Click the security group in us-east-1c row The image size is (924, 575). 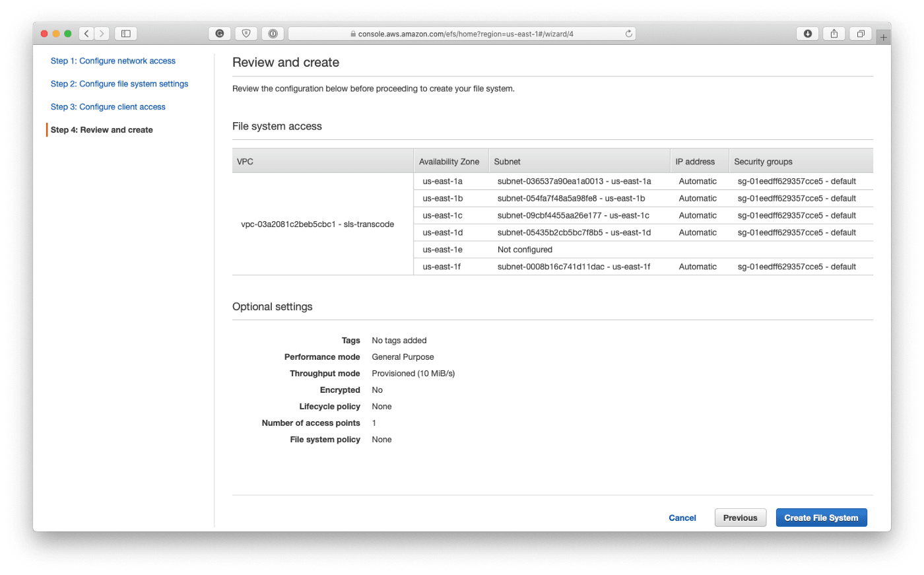pyautogui.click(x=797, y=216)
